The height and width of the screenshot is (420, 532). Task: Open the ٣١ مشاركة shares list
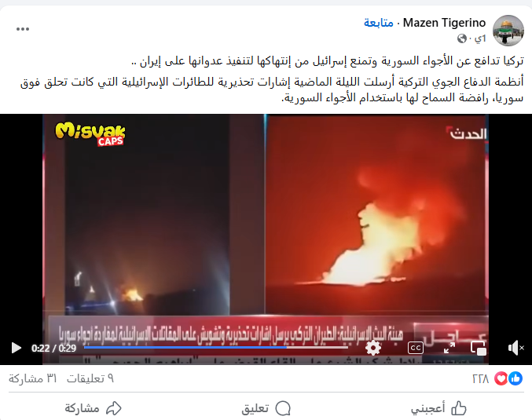coord(32,378)
